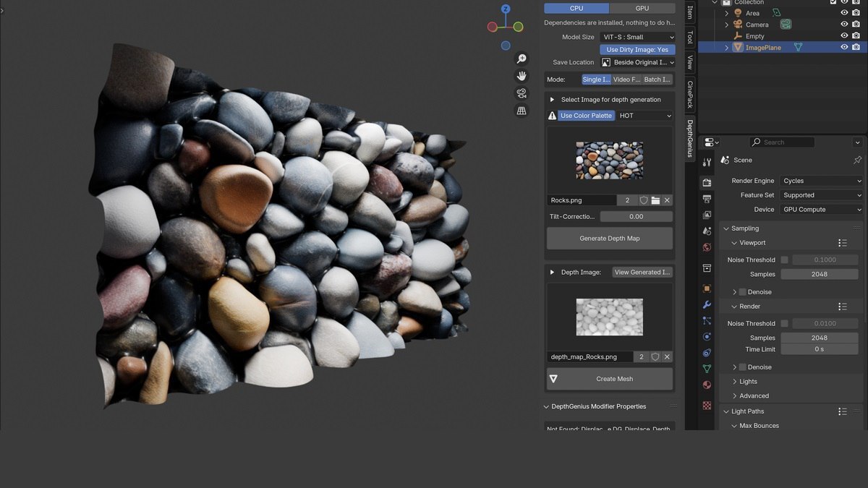
Task: Click the Generate Depth Map button
Action: [x=610, y=239]
